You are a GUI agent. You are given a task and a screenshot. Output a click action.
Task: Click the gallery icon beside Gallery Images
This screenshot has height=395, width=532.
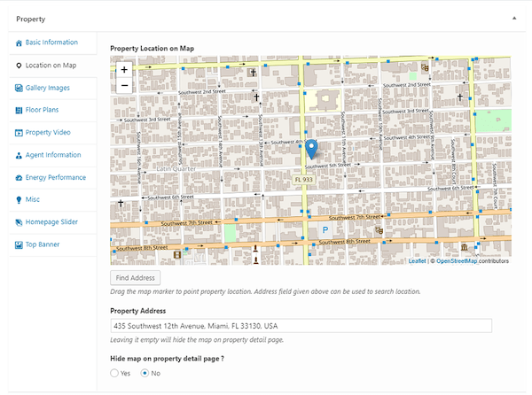click(19, 88)
